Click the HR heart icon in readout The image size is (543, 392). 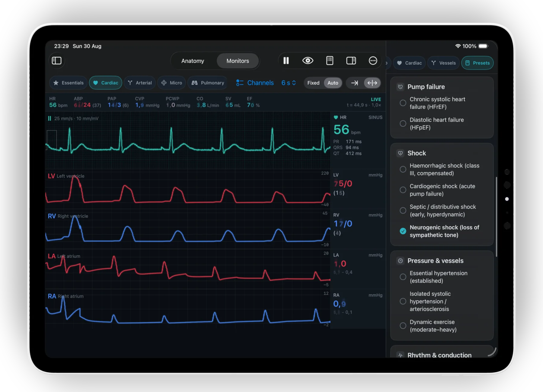[x=336, y=117]
